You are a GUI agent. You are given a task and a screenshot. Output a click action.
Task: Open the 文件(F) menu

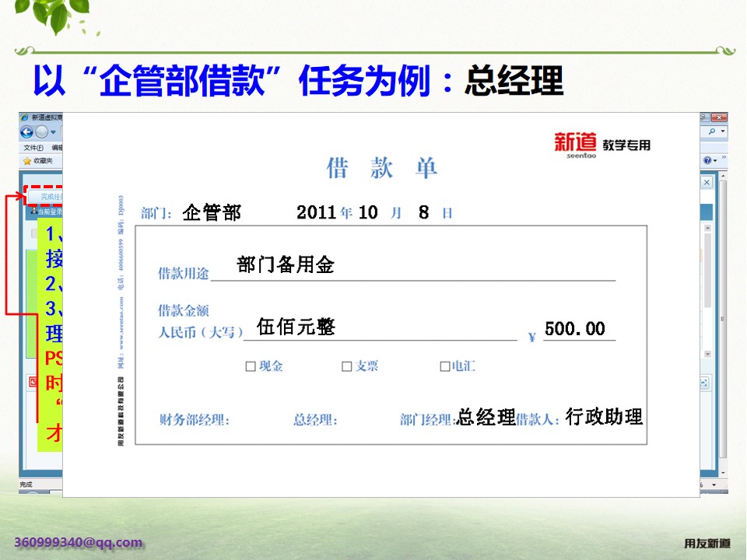click(x=33, y=148)
